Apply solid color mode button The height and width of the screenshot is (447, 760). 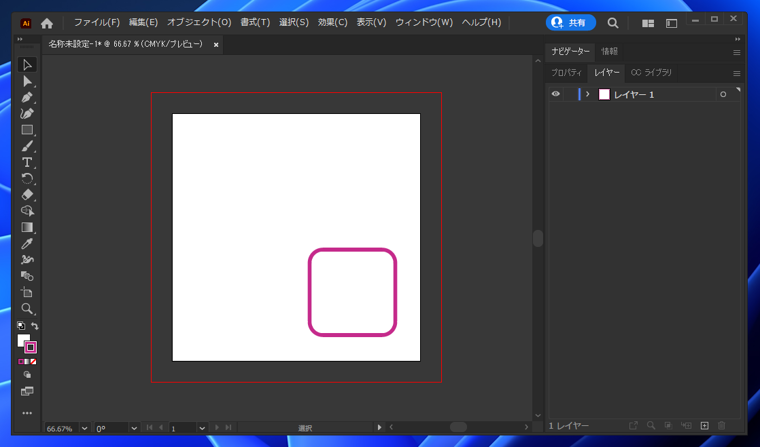[21, 362]
